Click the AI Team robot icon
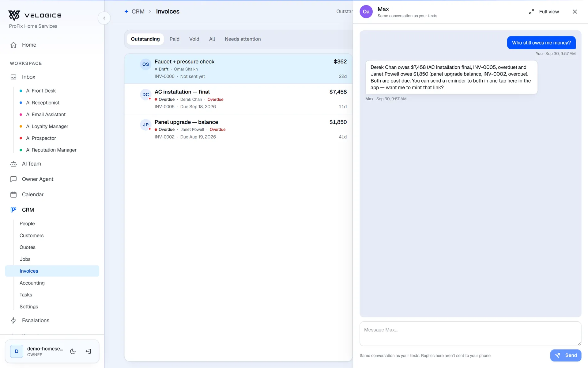 pyautogui.click(x=13, y=164)
